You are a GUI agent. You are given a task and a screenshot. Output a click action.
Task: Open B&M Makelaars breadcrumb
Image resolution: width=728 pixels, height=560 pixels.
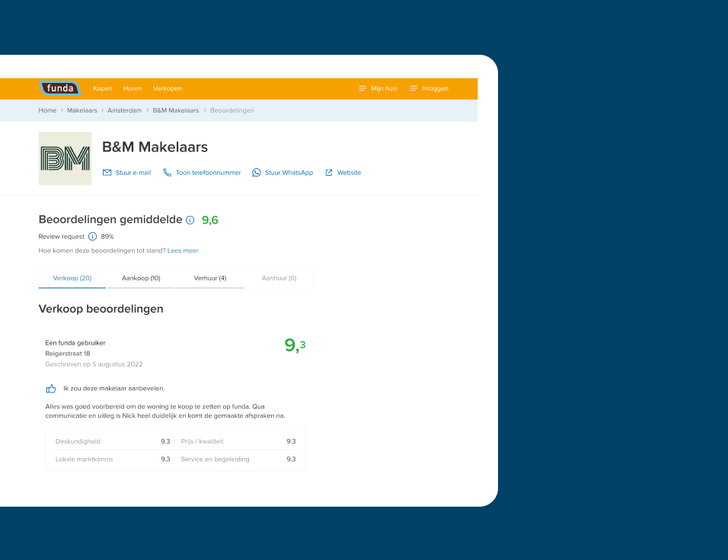pyautogui.click(x=175, y=110)
